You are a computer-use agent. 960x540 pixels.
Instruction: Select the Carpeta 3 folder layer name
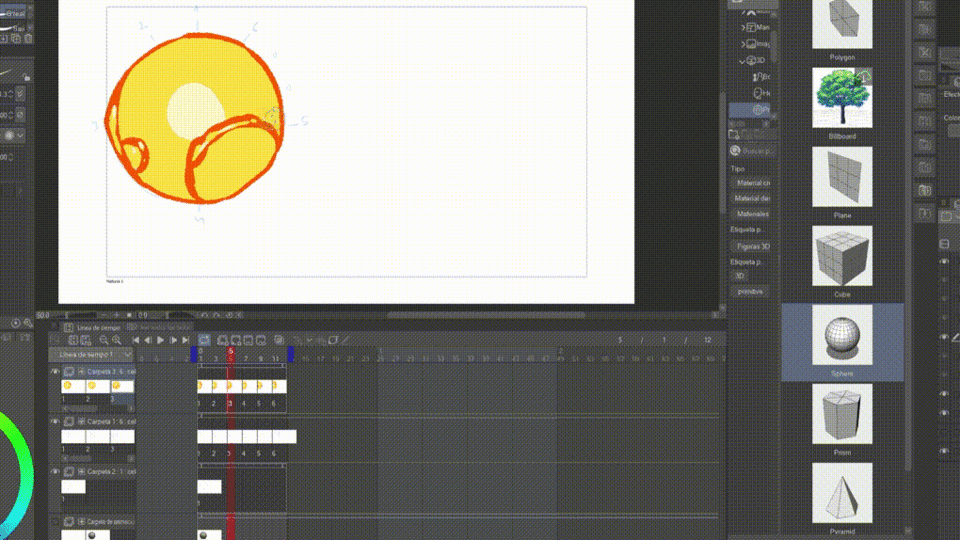(x=111, y=372)
